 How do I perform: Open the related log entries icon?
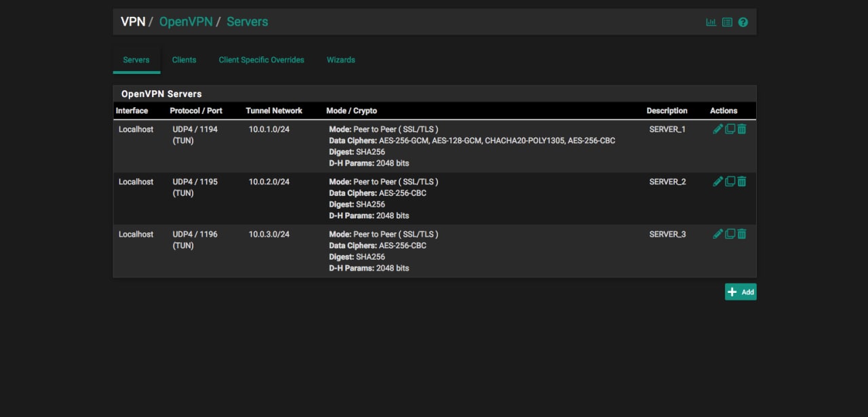click(x=727, y=22)
